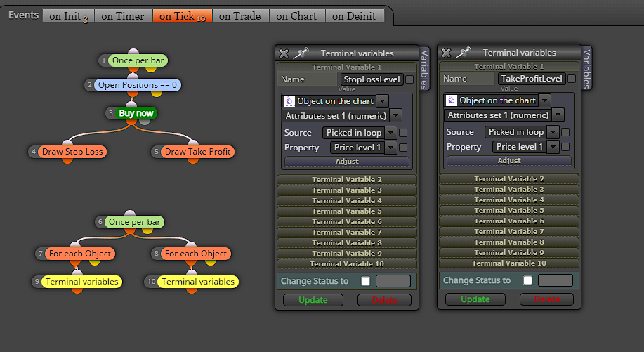Click orange output dot under Draw Stop Loss

[x=67, y=159]
